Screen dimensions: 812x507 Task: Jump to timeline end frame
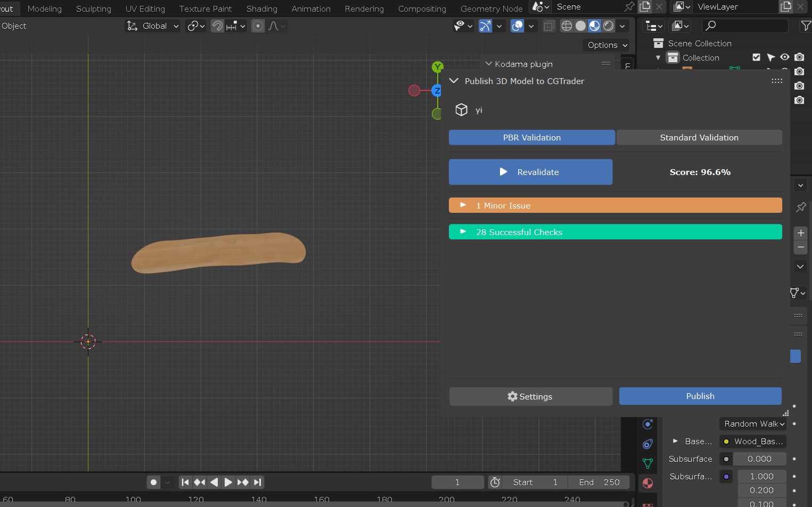point(257,483)
